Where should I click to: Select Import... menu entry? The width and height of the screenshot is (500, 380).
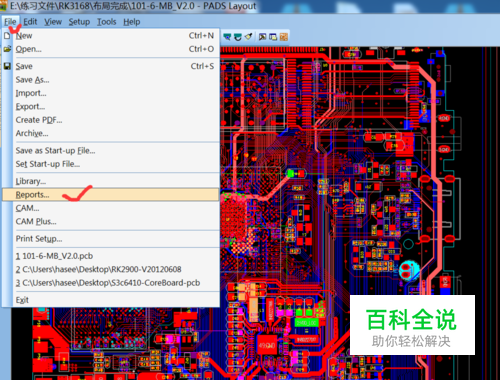(x=111, y=93)
